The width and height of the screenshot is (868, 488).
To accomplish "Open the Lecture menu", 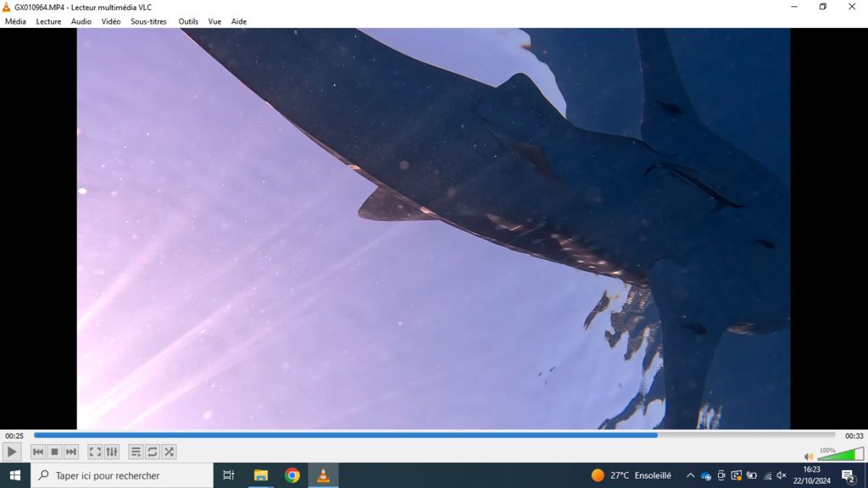I will 48,21.
